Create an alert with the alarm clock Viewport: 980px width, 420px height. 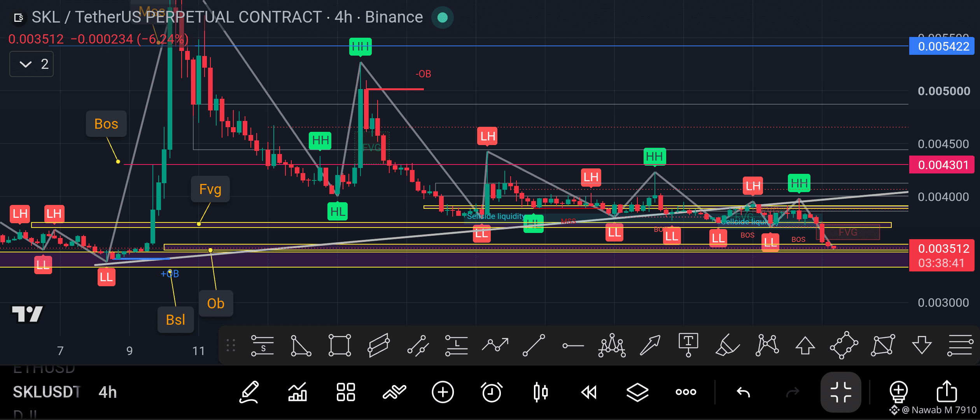click(x=492, y=392)
